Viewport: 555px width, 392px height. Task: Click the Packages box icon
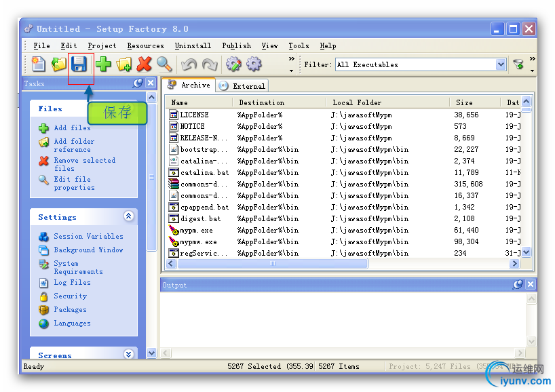tap(43, 310)
